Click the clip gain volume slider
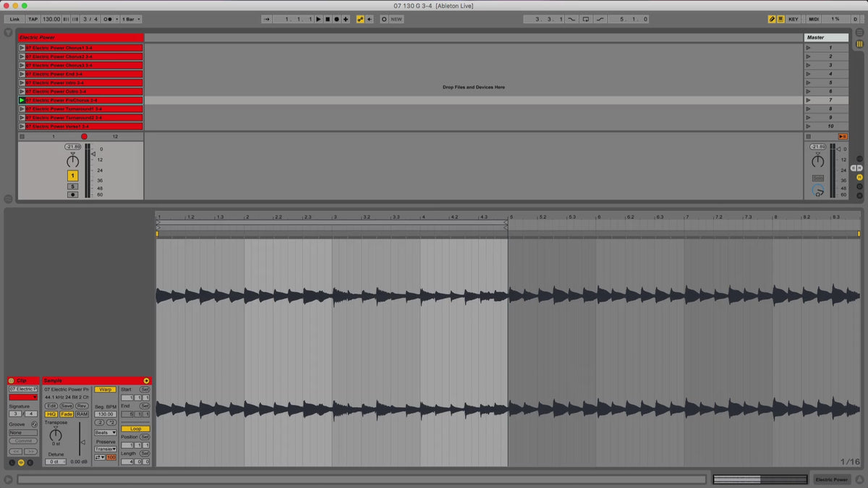This screenshot has width=868, height=488. [80, 441]
